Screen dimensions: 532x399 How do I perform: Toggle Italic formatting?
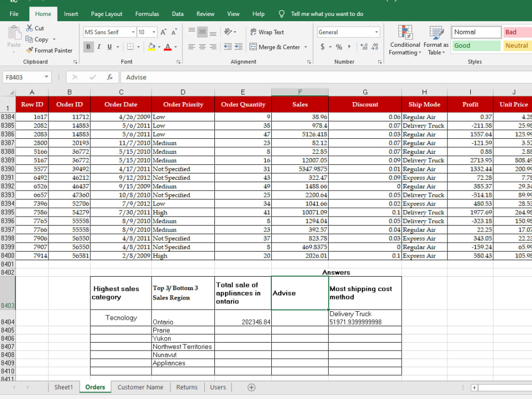click(x=99, y=47)
